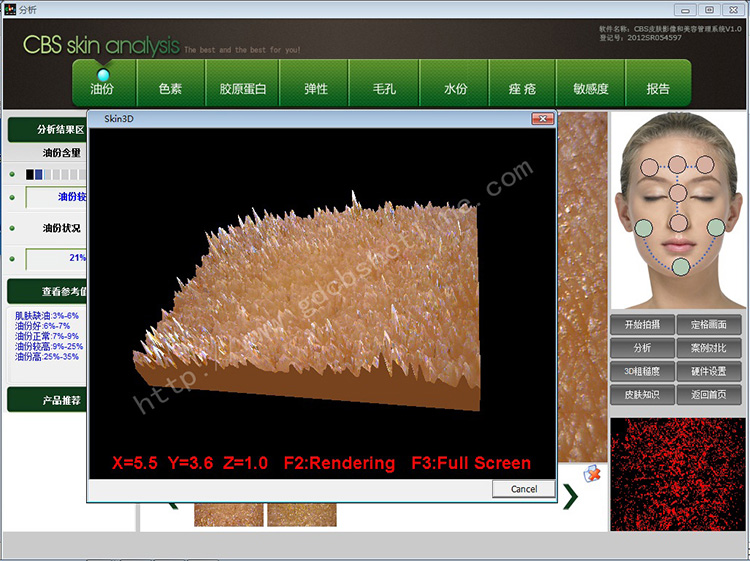Click the 分析结果区 header
The height and width of the screenshot is (561, 750).
coord(47,130)
